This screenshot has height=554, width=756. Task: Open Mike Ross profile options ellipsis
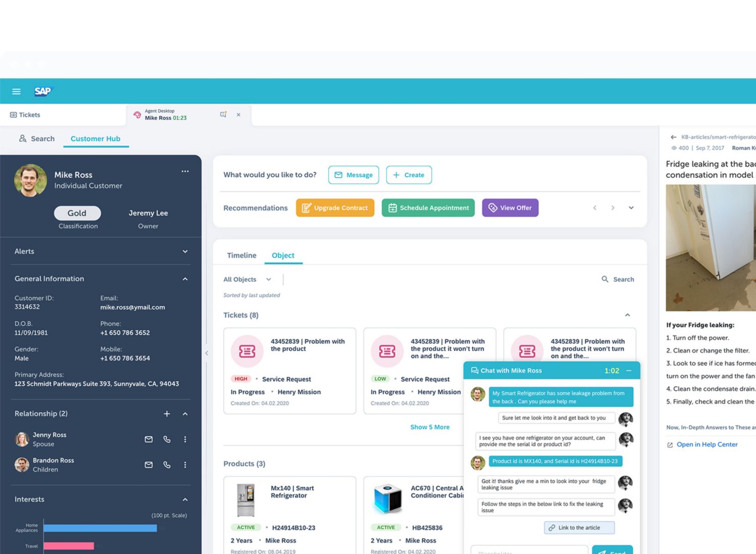pos(185,172)
